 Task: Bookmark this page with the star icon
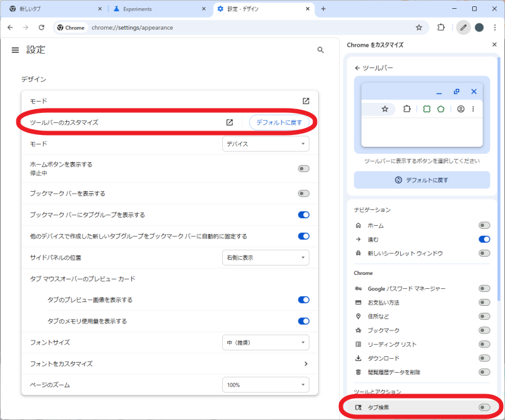[419, 28]
